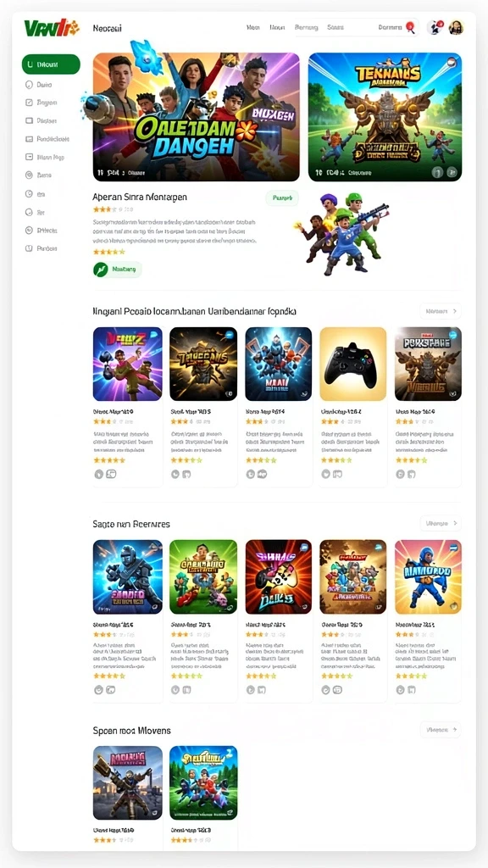Click the VRVI logo in the header
The image size is (488, 868).
(52, 27)
